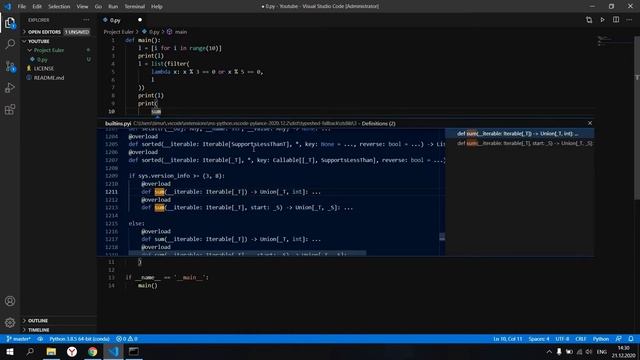The height and width of the screenshot is (360, 640).
Task: Click builtins.pyi peek title
Action: (x=118, y=123)
